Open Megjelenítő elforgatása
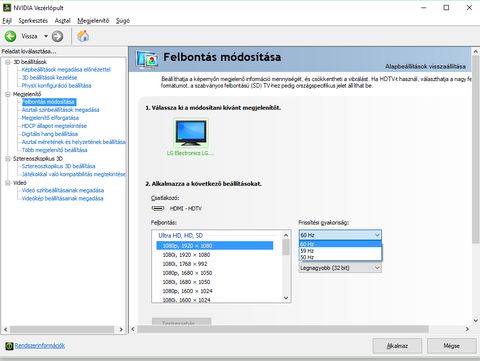480x361 pixels. tap(50, 118)
